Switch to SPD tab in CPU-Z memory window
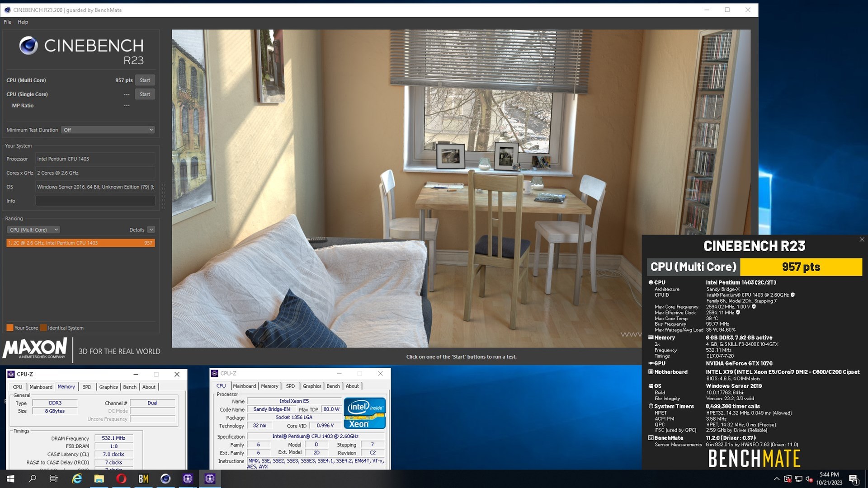 click(87, 387)
